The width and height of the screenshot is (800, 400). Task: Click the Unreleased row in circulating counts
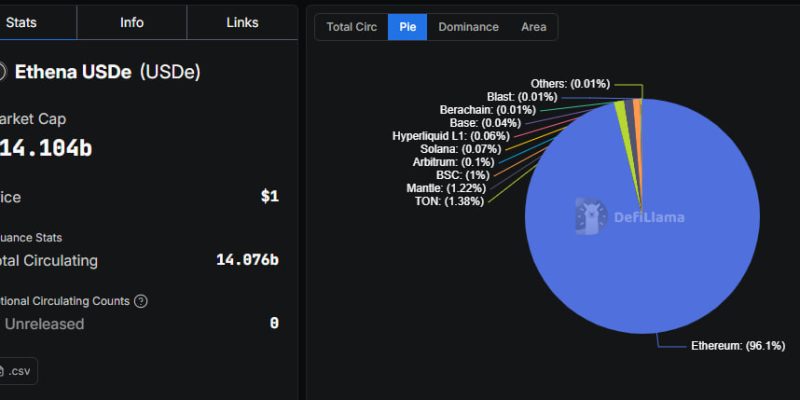(x=44, y=324)
